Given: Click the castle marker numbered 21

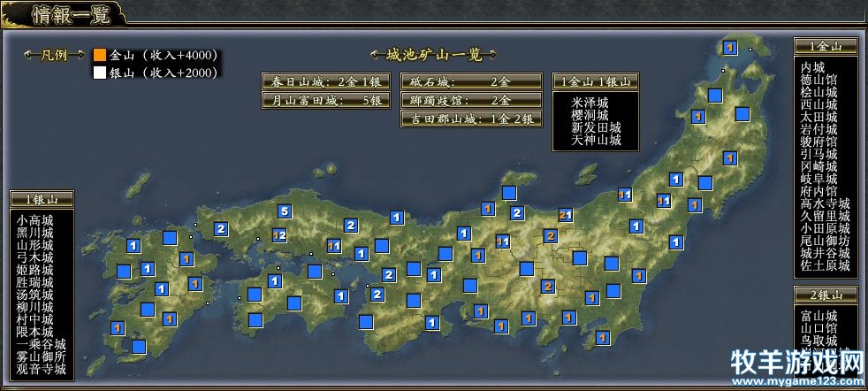Looking at the screenshot, I should pyautogui.click(x=565, y=215).
